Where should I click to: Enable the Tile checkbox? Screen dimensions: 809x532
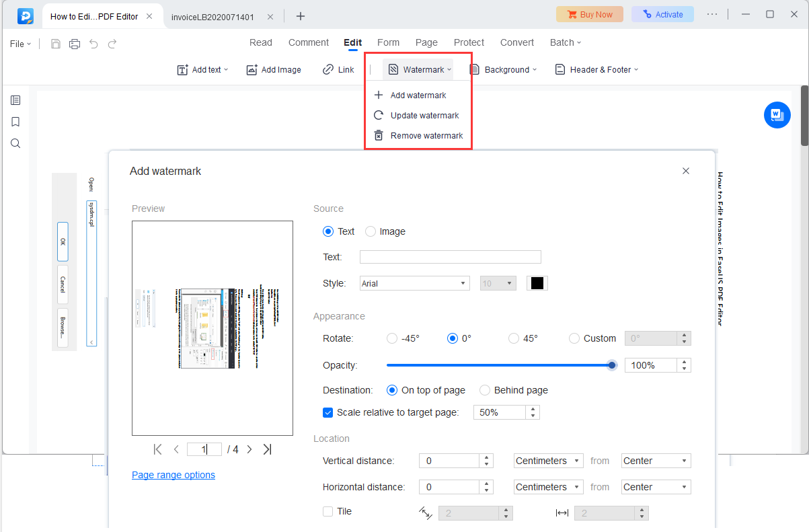tap(328, 511)
